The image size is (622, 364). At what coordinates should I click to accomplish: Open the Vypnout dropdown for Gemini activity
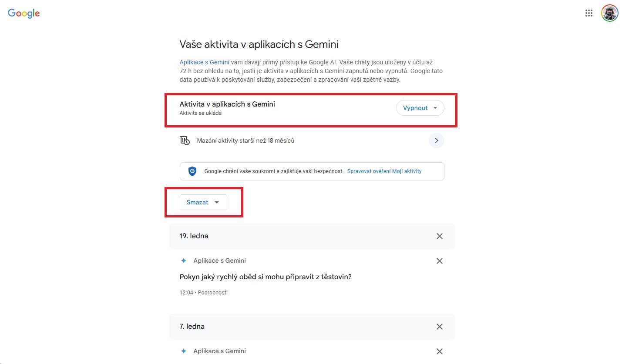click(x=420, y=108)
